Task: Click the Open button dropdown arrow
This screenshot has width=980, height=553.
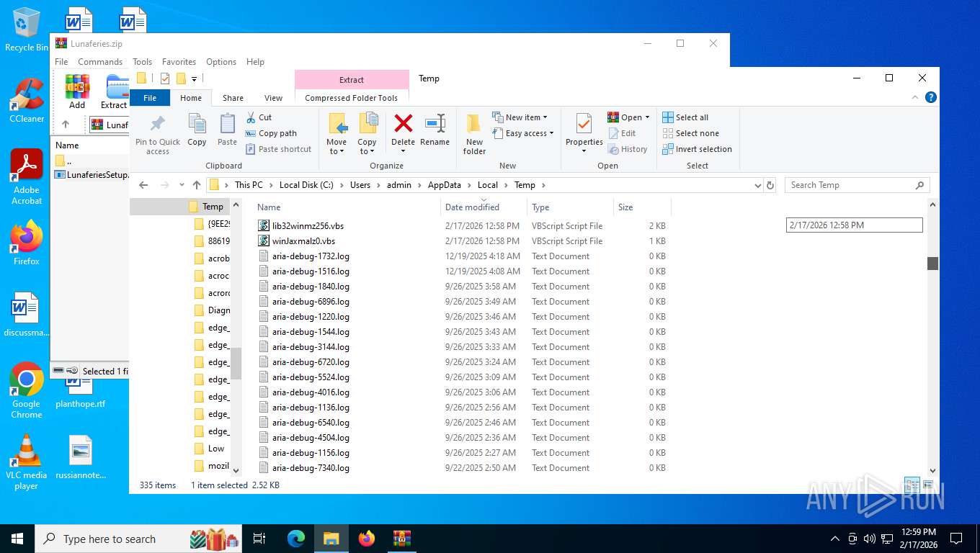Action: pos(647,117)
